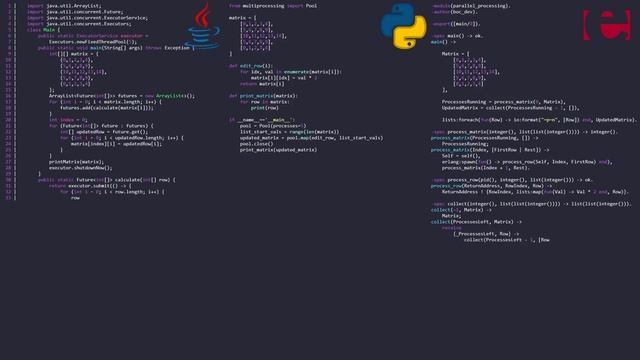Click Python 'return matrix[i]' line
The height and width of the screenshot is (360, 640).
click(262, 84)
